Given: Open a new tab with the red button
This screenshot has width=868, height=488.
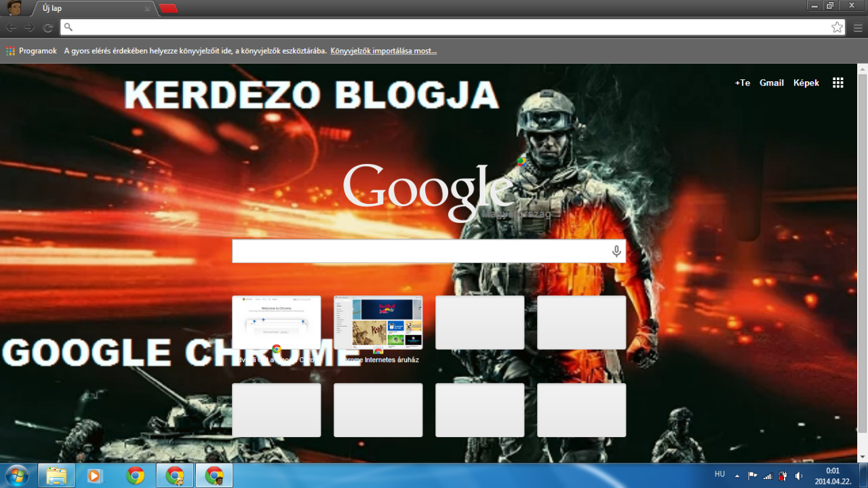Looking at the screenshot, I should [169, 9].
